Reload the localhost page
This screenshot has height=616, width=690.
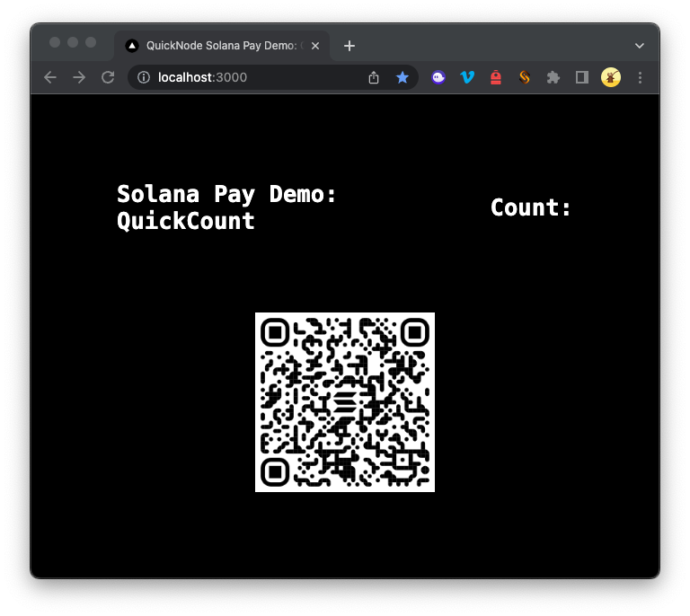[x=108, y=78]
